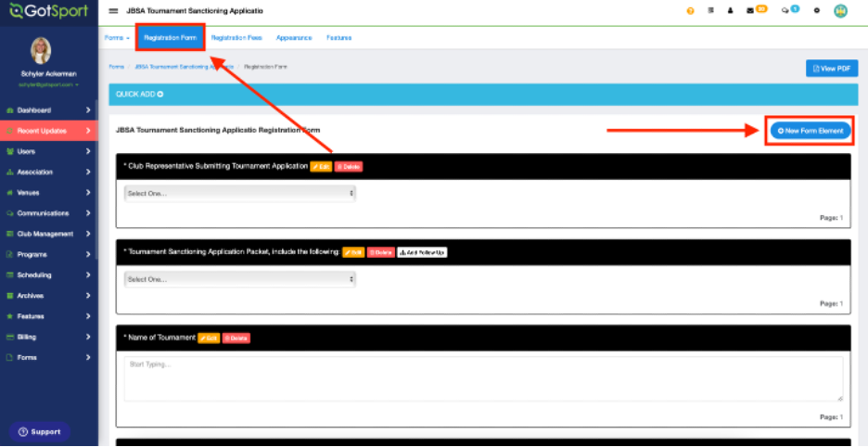Open Association in the sidebar
Image resolution: width=868 pixels, height=447 pixels.
point(49,172)
